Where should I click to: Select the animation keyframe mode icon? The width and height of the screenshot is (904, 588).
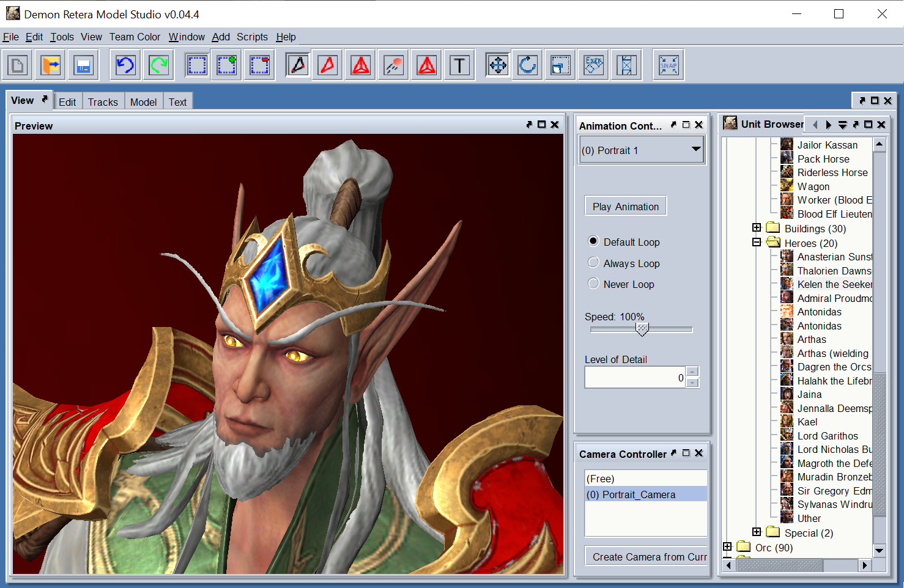coord(394,65)
